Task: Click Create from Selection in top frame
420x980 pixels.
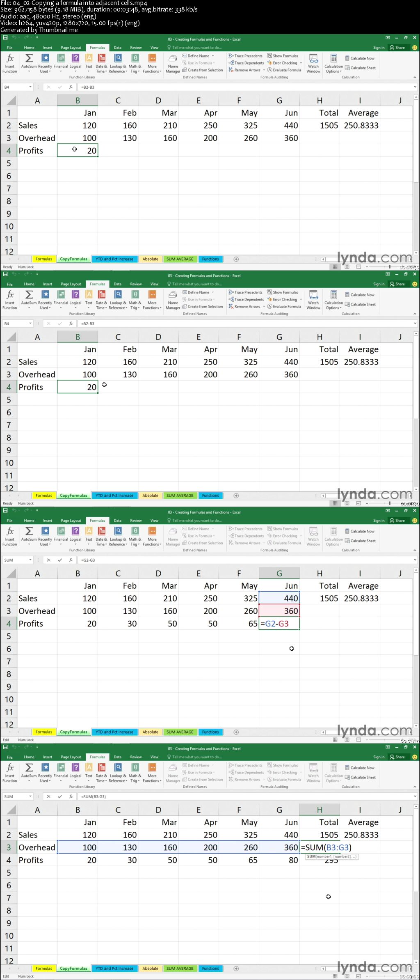Action: coord(203,70)
